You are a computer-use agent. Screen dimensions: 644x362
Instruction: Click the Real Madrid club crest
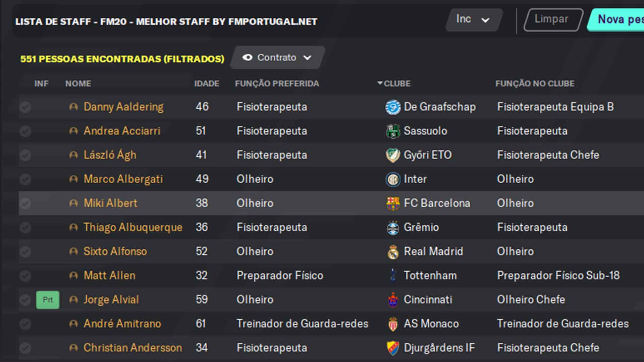pos(393,251)
